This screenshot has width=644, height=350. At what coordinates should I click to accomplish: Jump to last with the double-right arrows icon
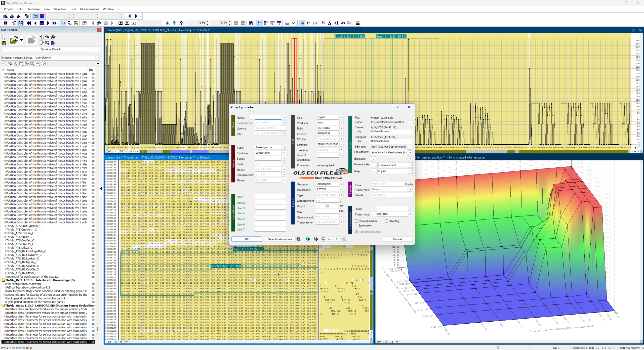[x=54, y=23]
